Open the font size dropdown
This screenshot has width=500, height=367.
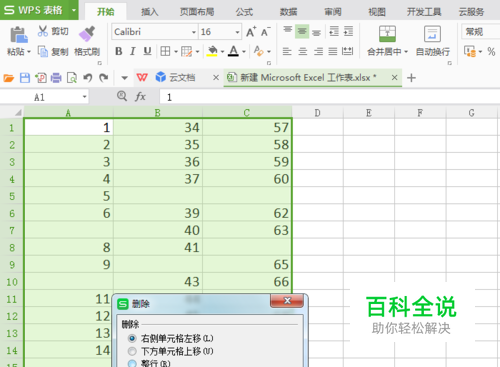point(237,32)
